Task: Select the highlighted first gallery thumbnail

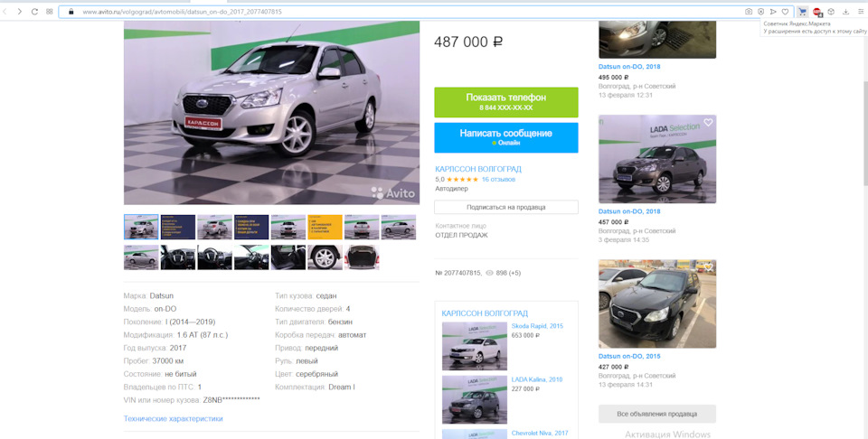Action: (141, 227)
